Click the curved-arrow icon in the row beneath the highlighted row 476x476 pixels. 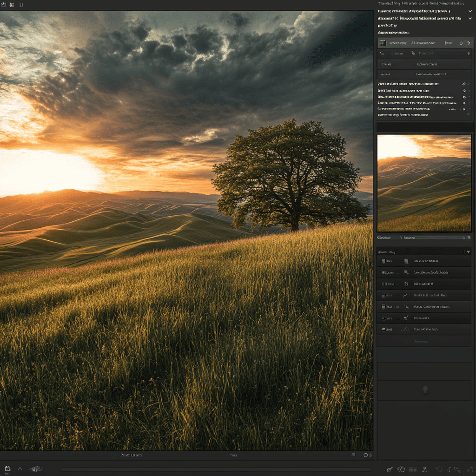pyautogui.click(x=413, y=53)
